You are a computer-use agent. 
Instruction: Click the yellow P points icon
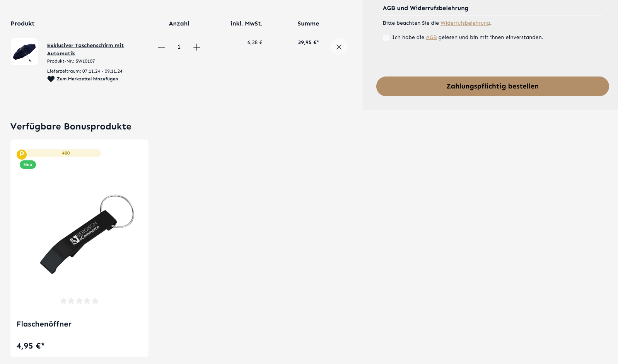(22, 154)
